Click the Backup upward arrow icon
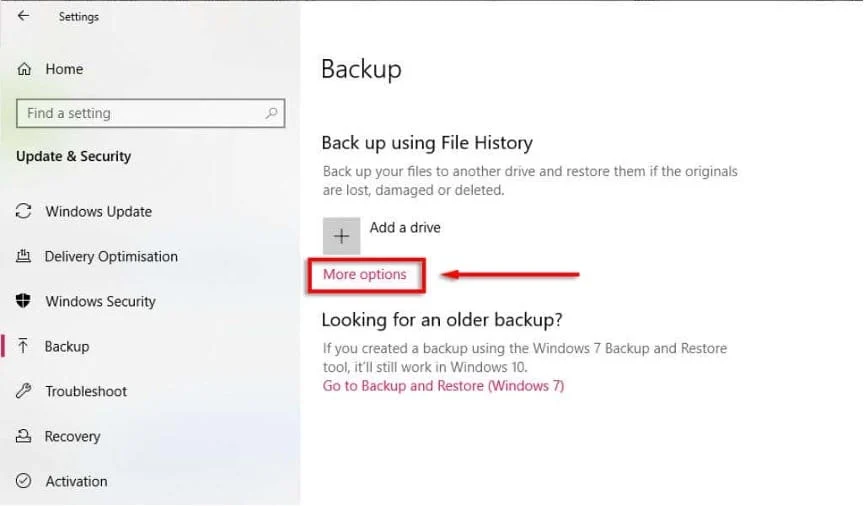This screenshot has height=506, width=864. (24, 347)
